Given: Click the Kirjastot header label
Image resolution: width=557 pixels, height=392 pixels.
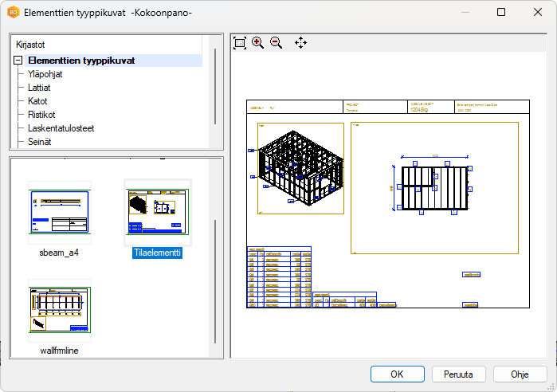Looking at the screenshot, I should [x=30, y=45].
